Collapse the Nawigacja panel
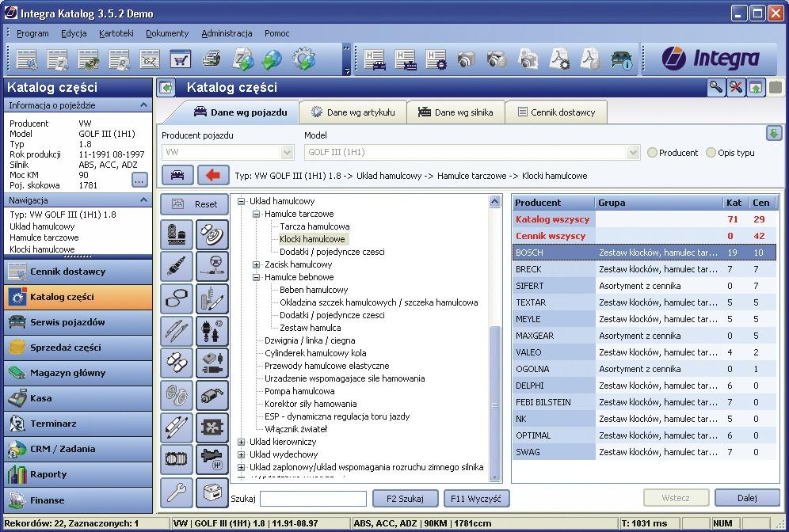 coord(143,200)
